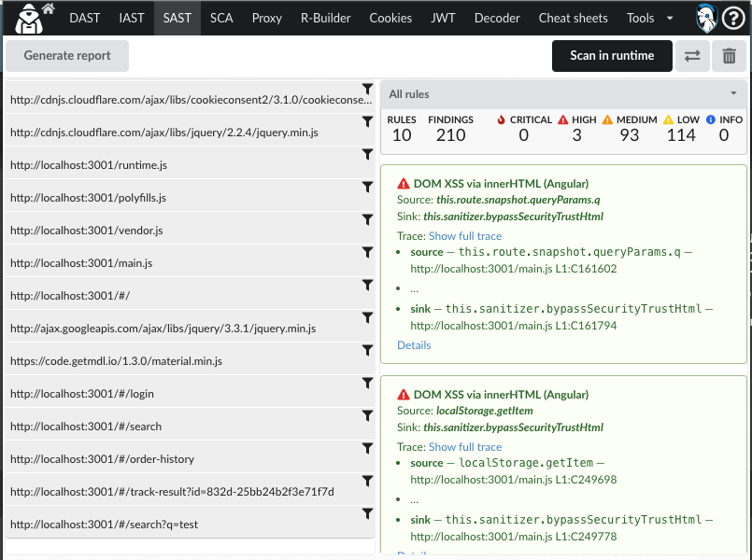Click filter icon for localhost:3001/main.js
The width and height of the screenshot is (752, 560).
[367, 252]
